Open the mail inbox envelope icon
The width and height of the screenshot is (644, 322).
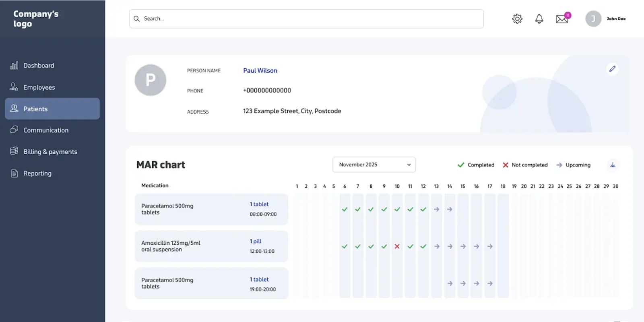(562, 19)
